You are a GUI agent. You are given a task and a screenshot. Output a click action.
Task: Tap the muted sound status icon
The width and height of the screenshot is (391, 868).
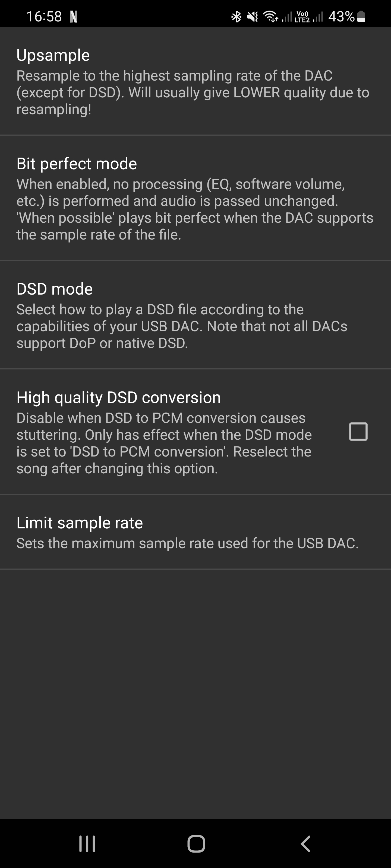click(252, 17)
